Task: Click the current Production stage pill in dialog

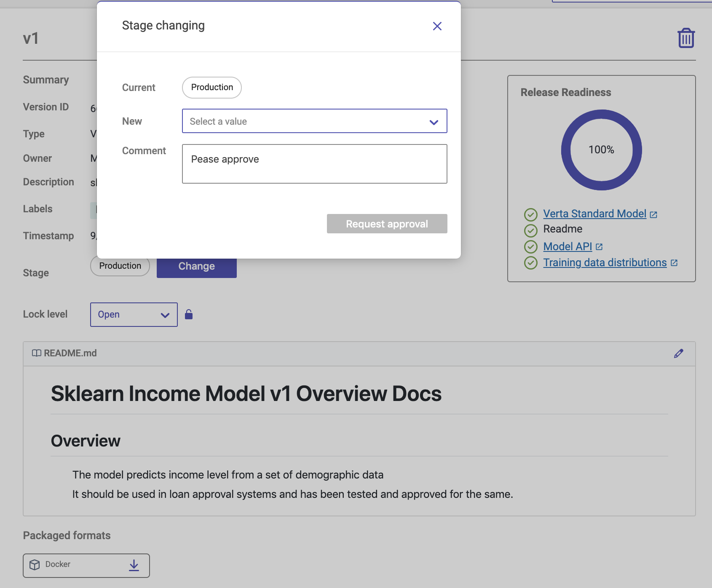Action: 212,87
